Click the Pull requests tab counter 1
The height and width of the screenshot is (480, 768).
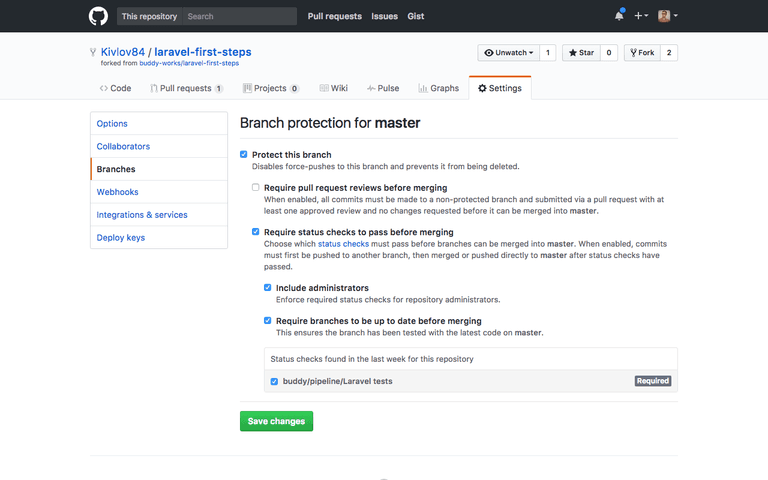218,89
